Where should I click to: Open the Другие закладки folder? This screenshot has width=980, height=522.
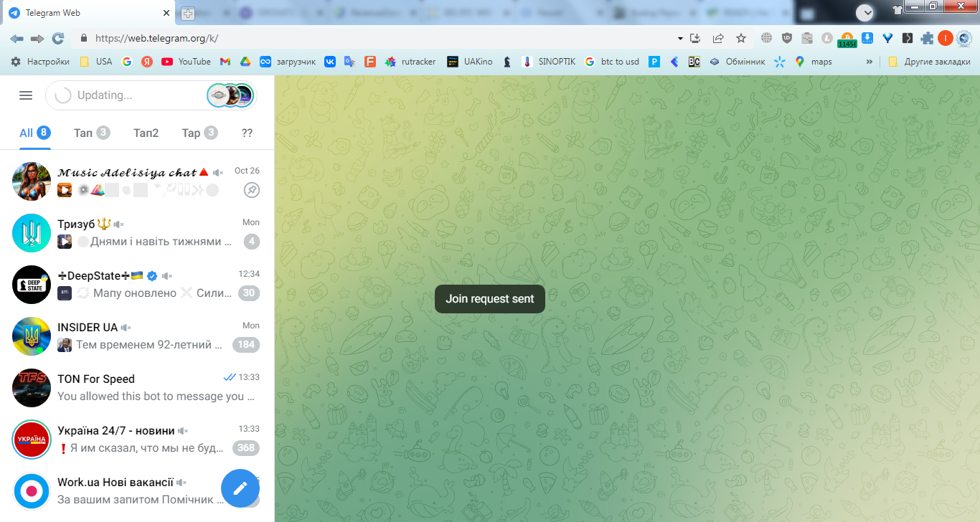pyautogui.click(x=929, y=62)
